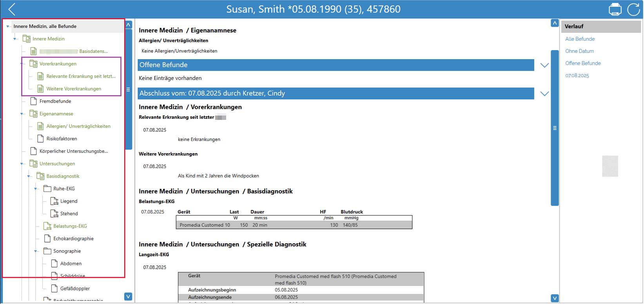The image size is (644, 304).
Task: Jump to 07.08.2025 entry in Verlauf
Action: [577, 76]
